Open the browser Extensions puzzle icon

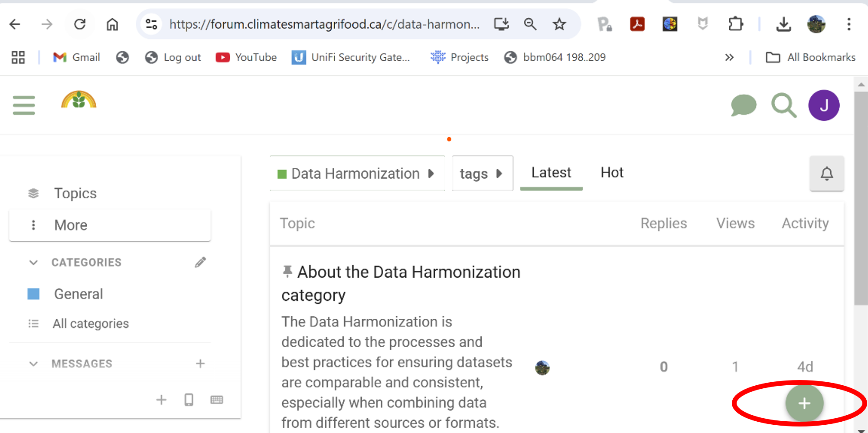click(735, 24)
